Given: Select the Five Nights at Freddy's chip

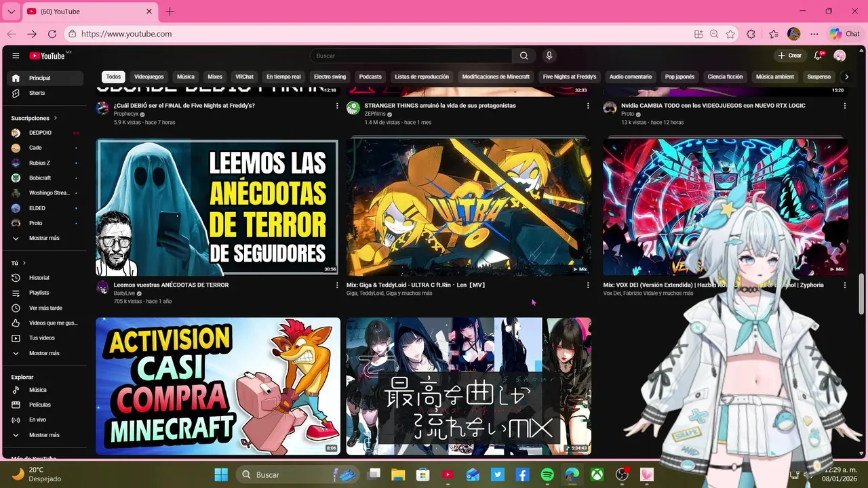Looking at the screenshot, I should point(570,77).
